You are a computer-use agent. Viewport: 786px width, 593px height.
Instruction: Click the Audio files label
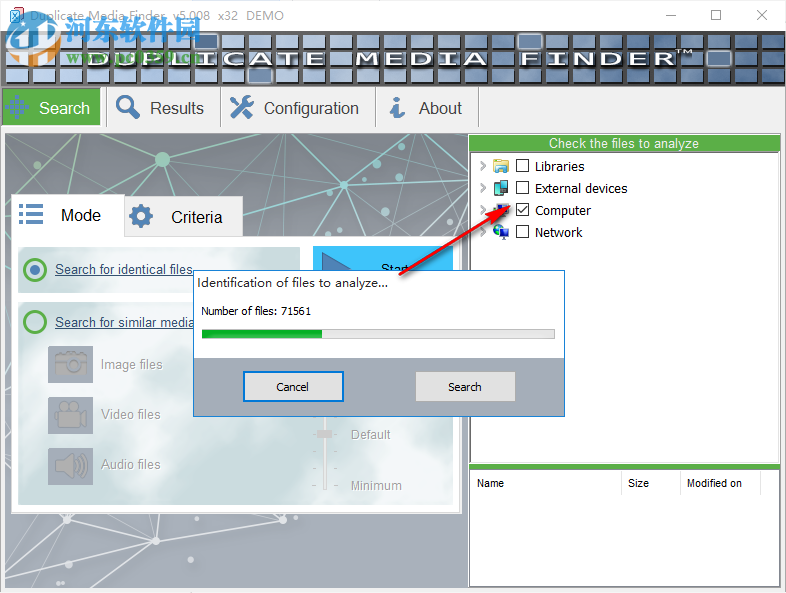point(131,465)
